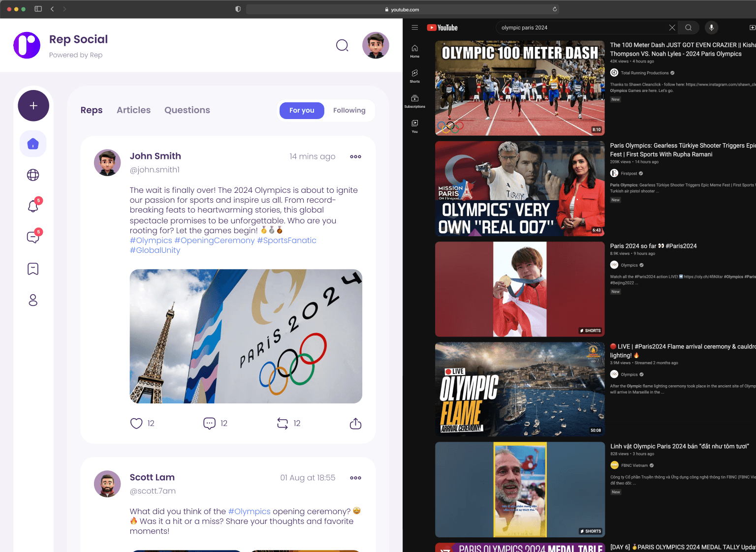Clear the YouTube search field text

point(672,28)
